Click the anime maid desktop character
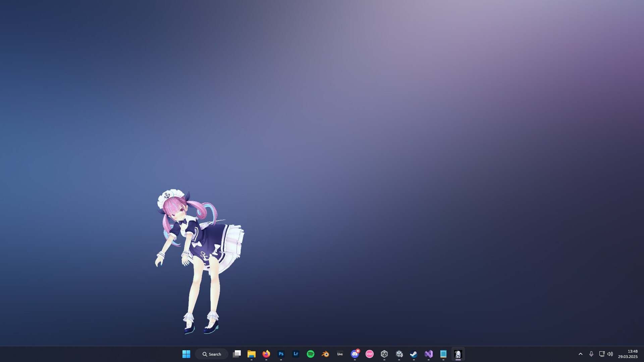The width and height of the screenshot is (644, 362). [x=200, y=262]
